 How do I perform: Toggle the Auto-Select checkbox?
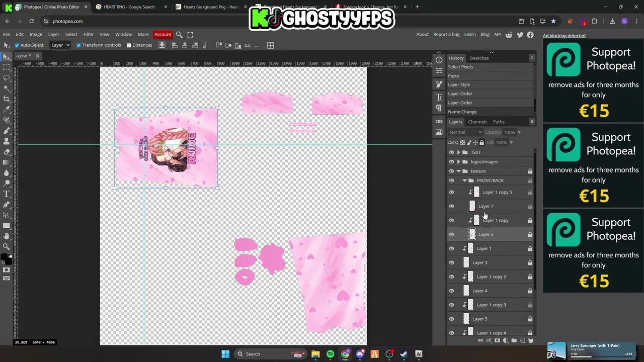[x=17, y=45]
